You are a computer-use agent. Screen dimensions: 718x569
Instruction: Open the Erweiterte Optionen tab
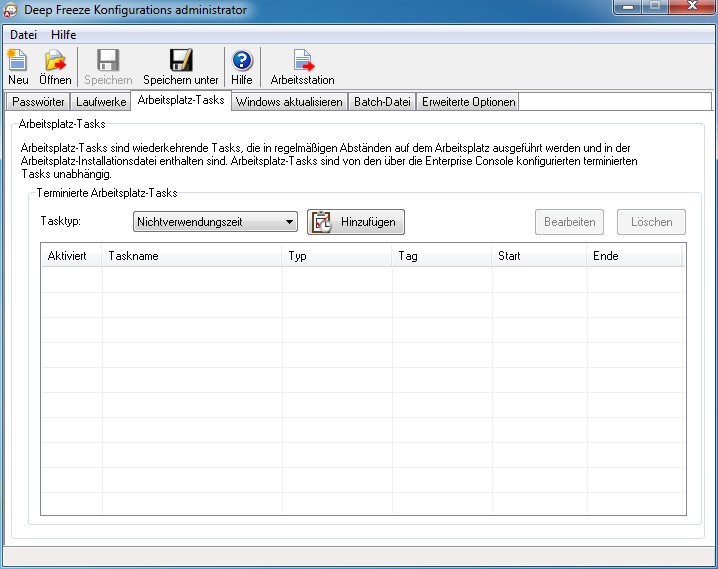coord(468,102)
